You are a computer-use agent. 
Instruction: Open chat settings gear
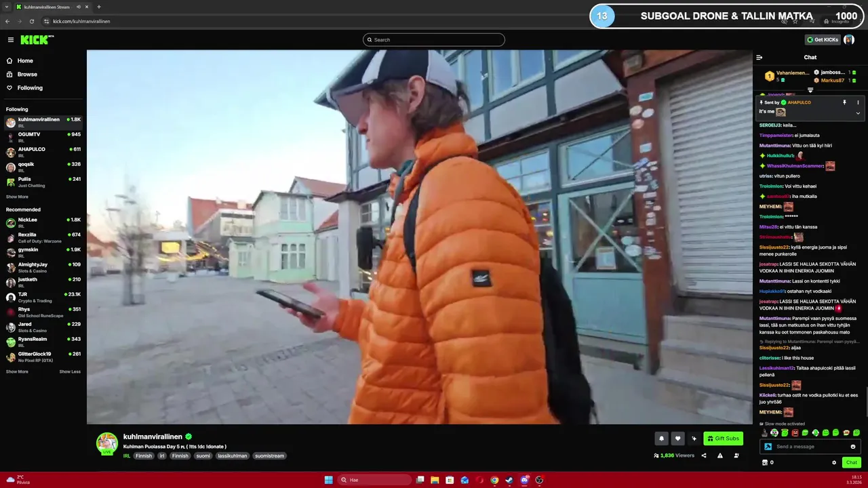pyautogui.click(x=834, y=462)
